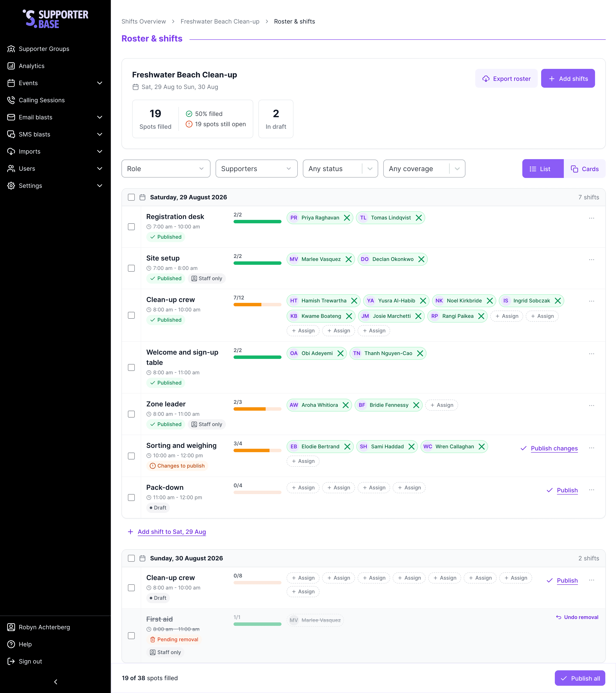Open the Supporters filter dropdown
Image resolution: width=616 pixels, height=693 pixels.
[256, 169]
